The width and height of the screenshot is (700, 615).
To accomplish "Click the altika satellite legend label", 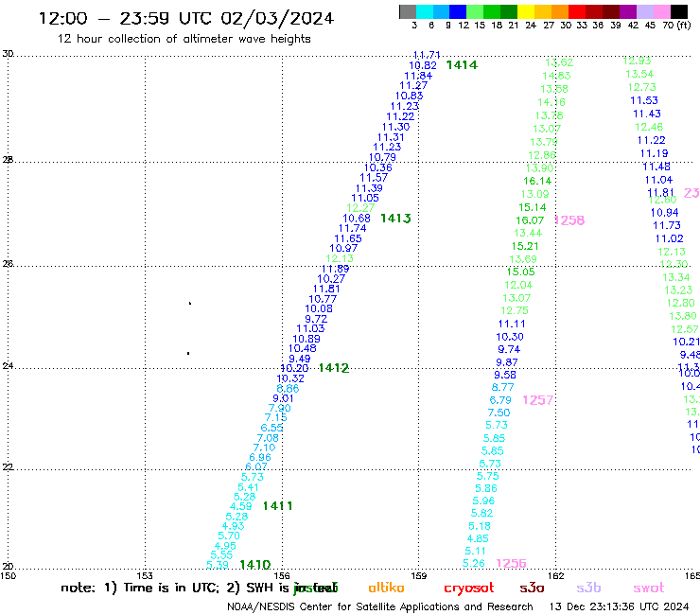I will 386,588.
